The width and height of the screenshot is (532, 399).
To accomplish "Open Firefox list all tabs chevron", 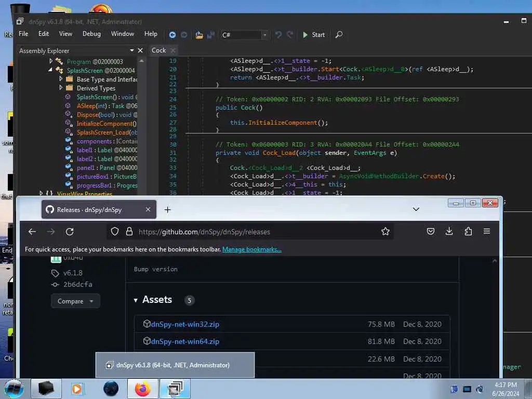I will [416, 209].
